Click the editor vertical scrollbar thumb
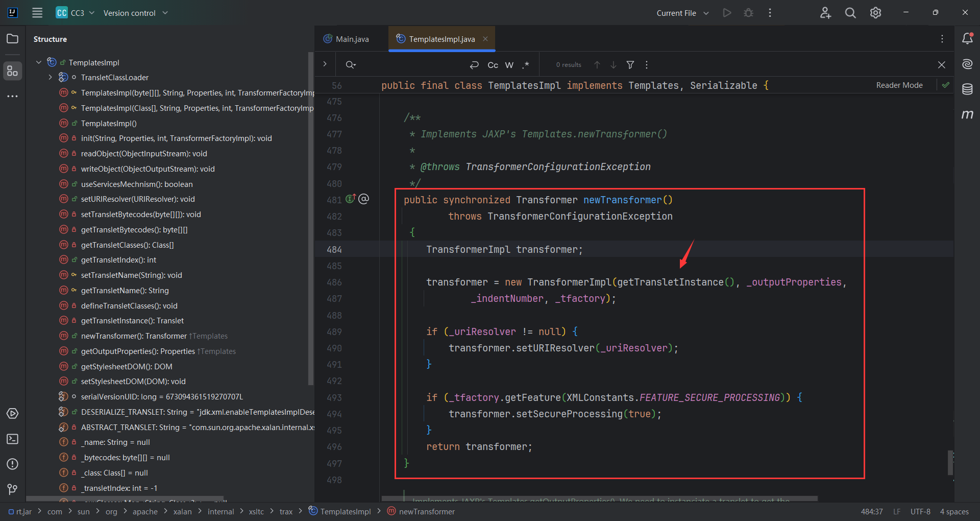980x521 pixels. point(950,462)
